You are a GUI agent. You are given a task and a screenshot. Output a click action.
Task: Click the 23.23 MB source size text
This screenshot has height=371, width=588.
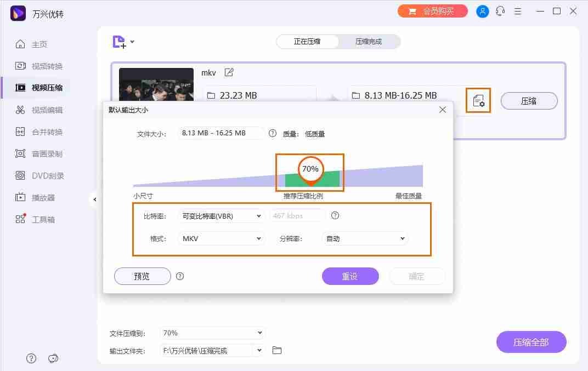[238, 95]
